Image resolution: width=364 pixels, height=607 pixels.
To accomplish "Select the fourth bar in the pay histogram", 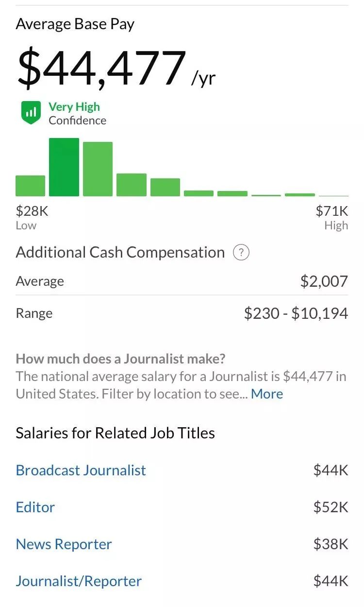I will (131, 185).
